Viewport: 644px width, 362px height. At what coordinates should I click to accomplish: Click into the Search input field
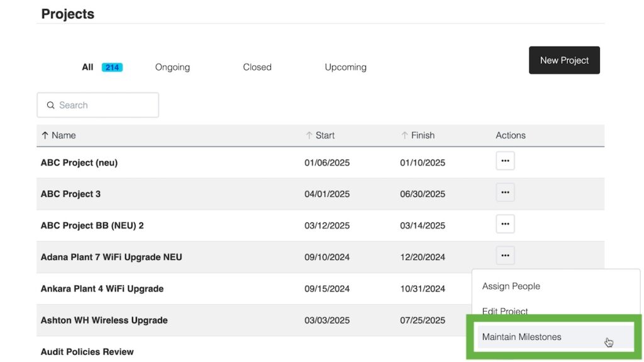pyautogui.click(x=104, y=106)
